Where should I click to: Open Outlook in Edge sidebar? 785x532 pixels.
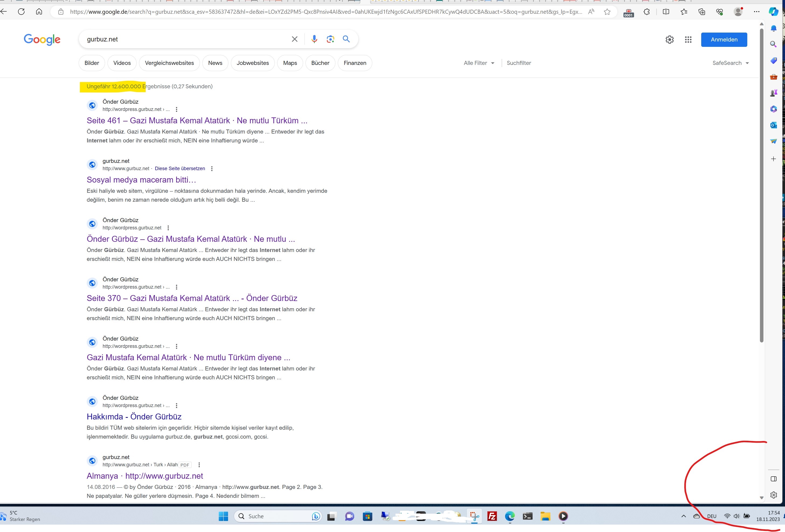773,125
